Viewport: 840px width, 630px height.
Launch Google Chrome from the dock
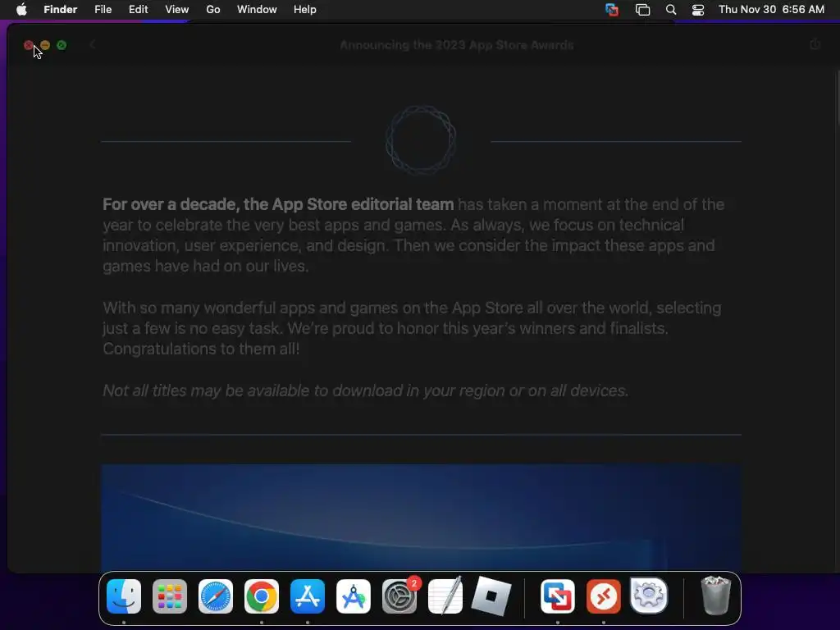pos(262,596)
